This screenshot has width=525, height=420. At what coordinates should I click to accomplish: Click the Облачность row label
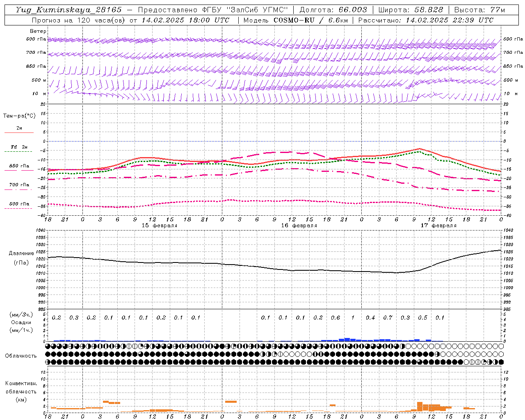pyautogui.click(x=21, y=356)
